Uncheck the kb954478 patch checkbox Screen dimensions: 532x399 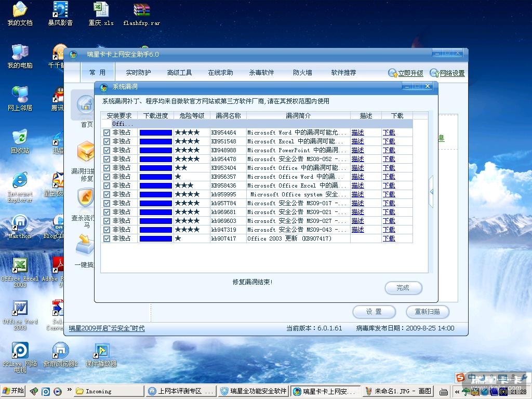107,159
